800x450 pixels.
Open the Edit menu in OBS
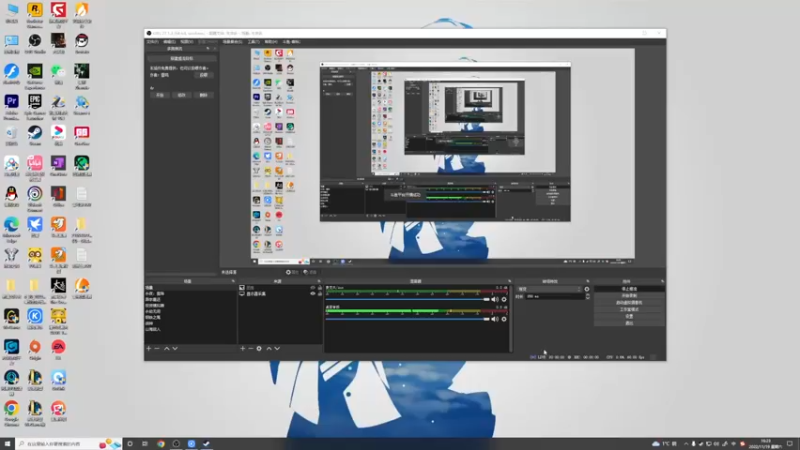169,42
